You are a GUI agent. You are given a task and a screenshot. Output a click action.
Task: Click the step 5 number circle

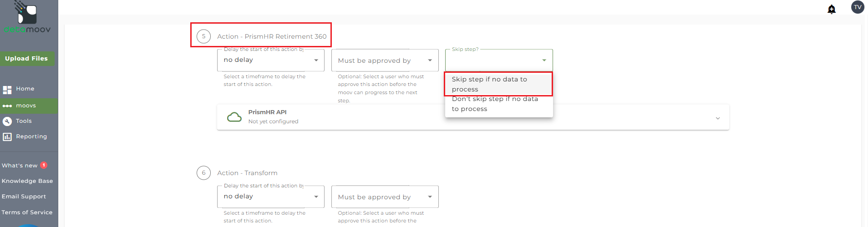pyautogui.click(x=203, y=36)
